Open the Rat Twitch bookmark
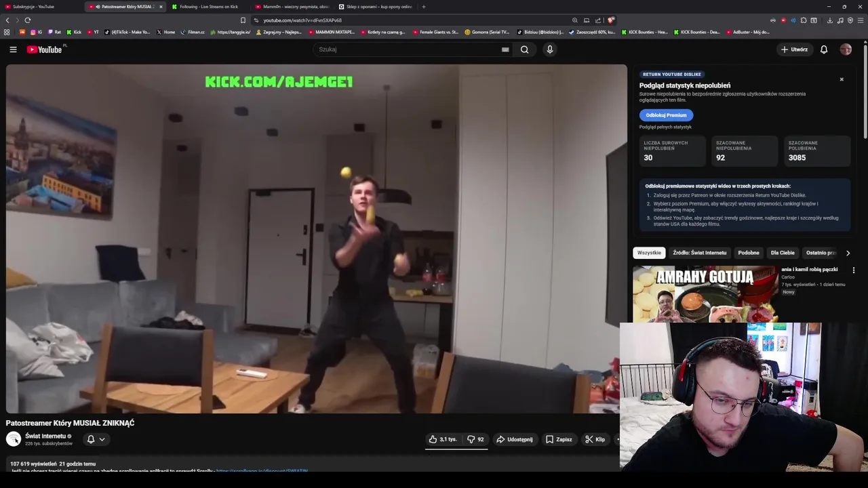This screenshot has width=868, height=488. (54, 32)
